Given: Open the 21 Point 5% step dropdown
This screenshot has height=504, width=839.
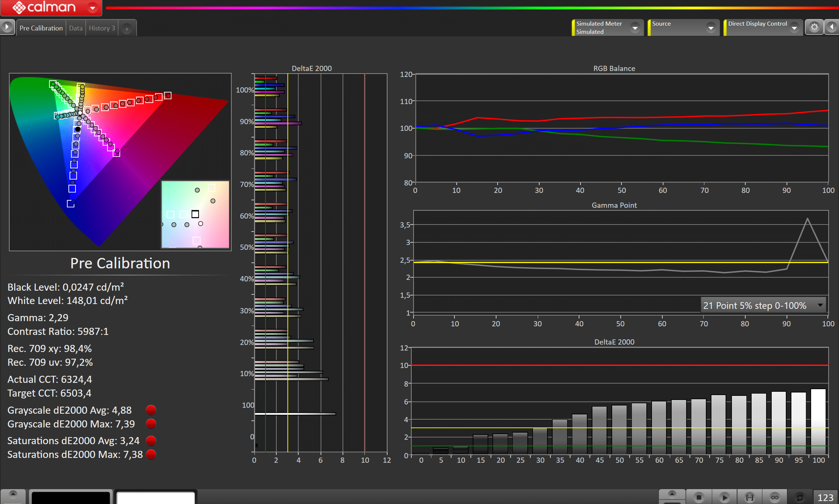Looking at the screenshot, I should click(x=820, y=305).
